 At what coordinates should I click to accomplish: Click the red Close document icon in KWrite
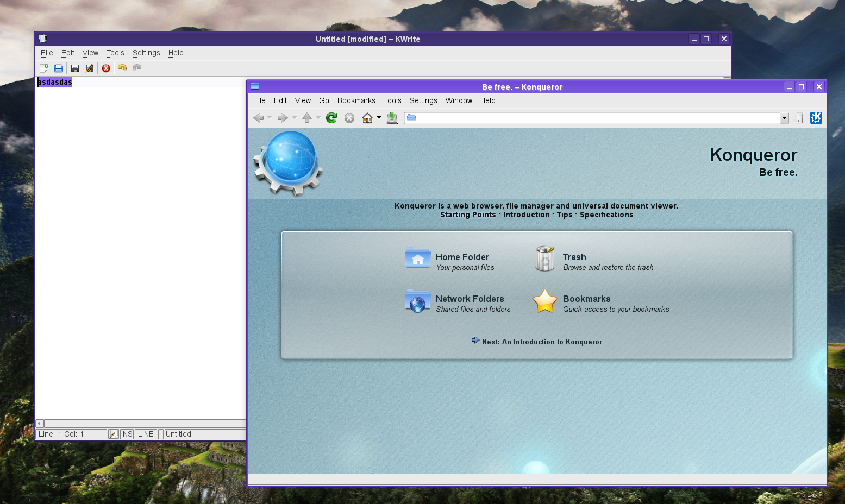[106, 68]
